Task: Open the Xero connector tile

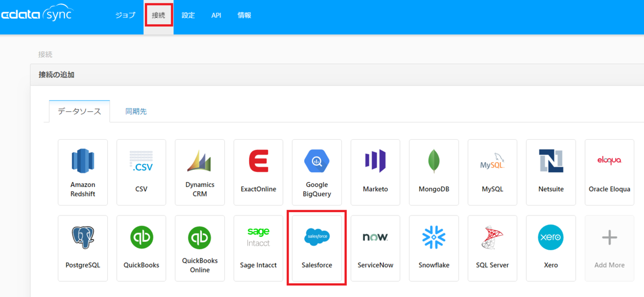Action: [551, 249]
